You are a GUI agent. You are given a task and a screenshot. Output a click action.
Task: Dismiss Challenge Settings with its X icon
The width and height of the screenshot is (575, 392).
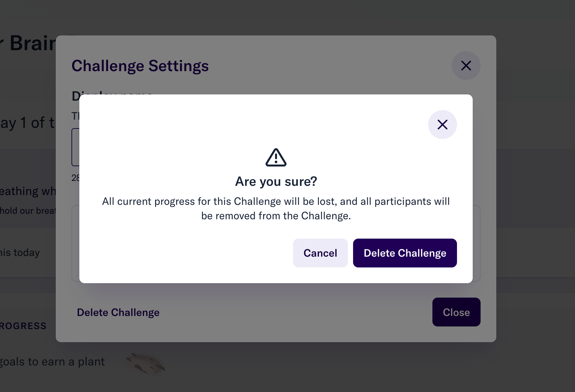(466, 66)
